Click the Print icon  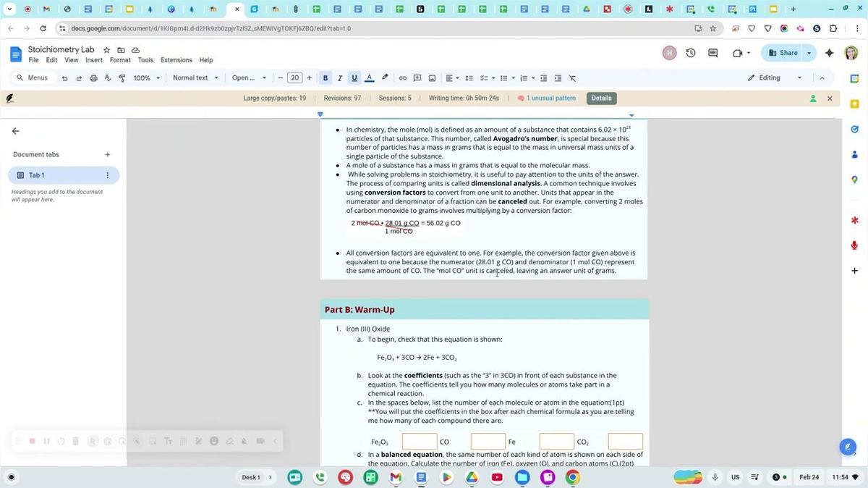[93, 77]
